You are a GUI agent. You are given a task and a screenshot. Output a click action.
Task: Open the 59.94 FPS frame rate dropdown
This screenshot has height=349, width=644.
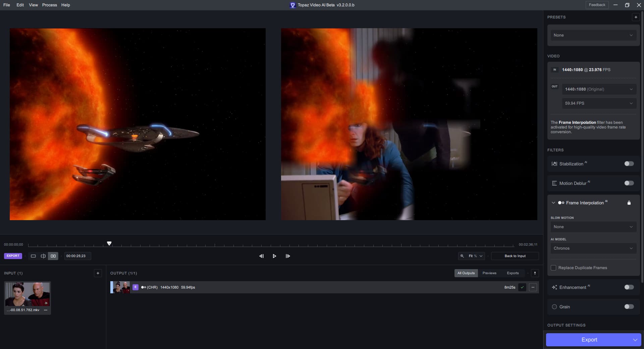coord(598,103)
